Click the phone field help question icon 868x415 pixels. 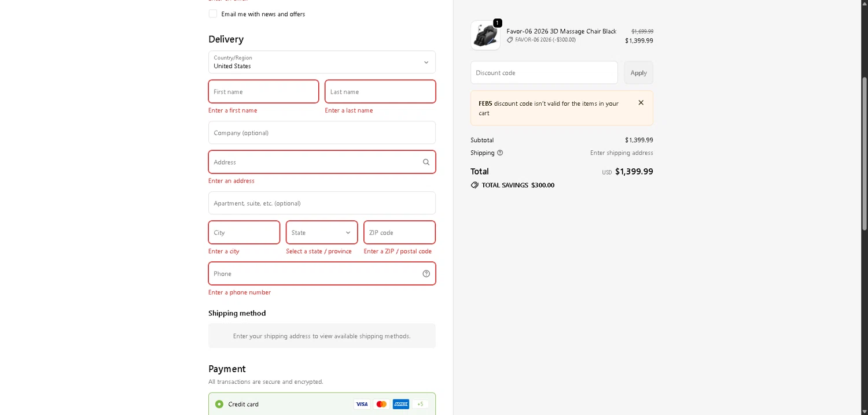[426, 274]
